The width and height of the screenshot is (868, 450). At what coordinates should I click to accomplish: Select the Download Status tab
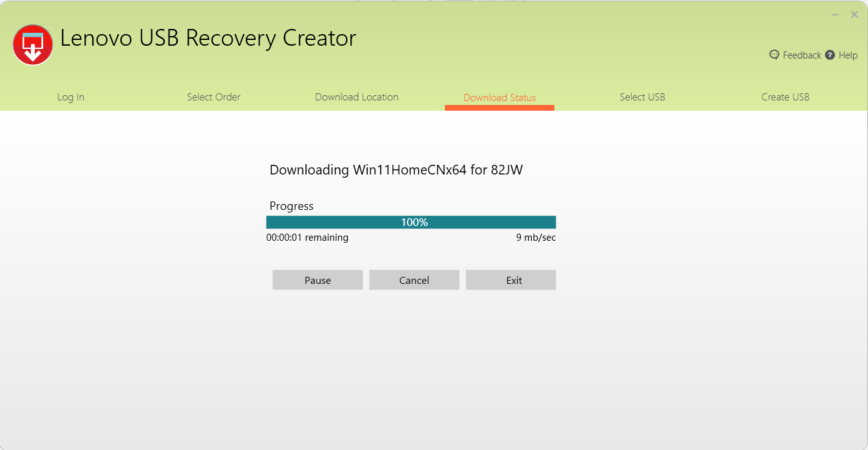pos(500,98)
